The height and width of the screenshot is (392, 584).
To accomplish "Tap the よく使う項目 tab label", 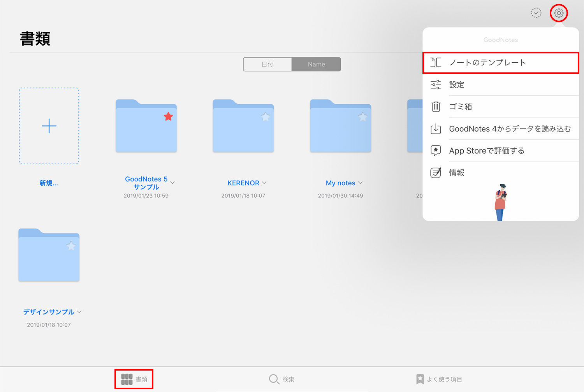I will (445, 379).
